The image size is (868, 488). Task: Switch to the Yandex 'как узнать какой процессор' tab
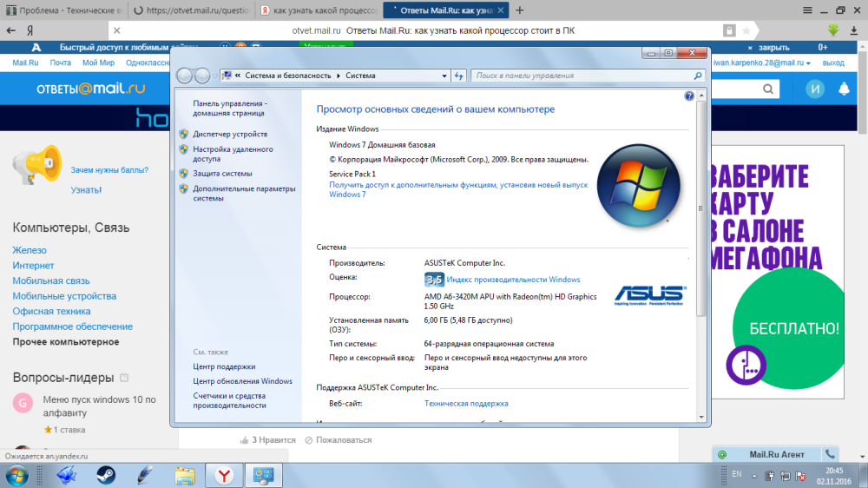click(319, 10)
